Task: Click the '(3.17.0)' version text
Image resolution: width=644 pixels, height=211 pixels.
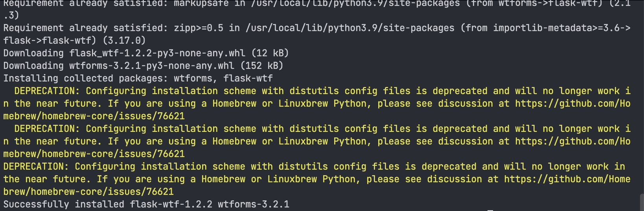Action: (124, 41)
